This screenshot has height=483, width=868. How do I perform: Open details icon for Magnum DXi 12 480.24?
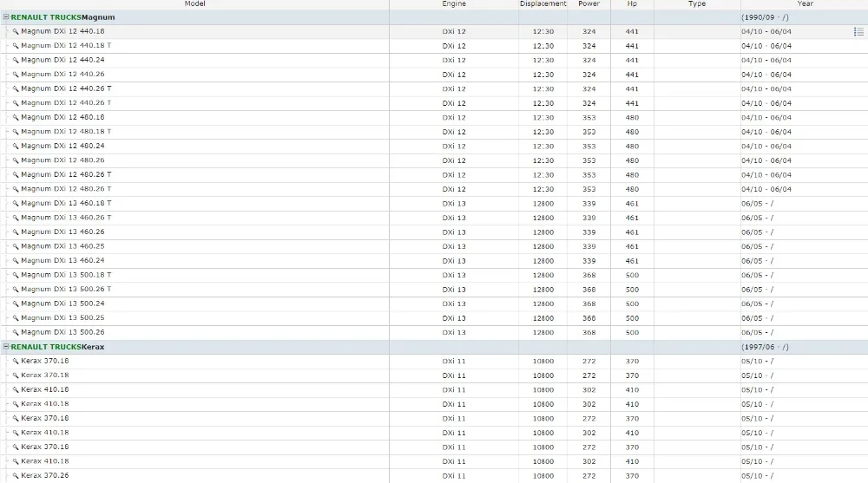click(x=16, y=147)
